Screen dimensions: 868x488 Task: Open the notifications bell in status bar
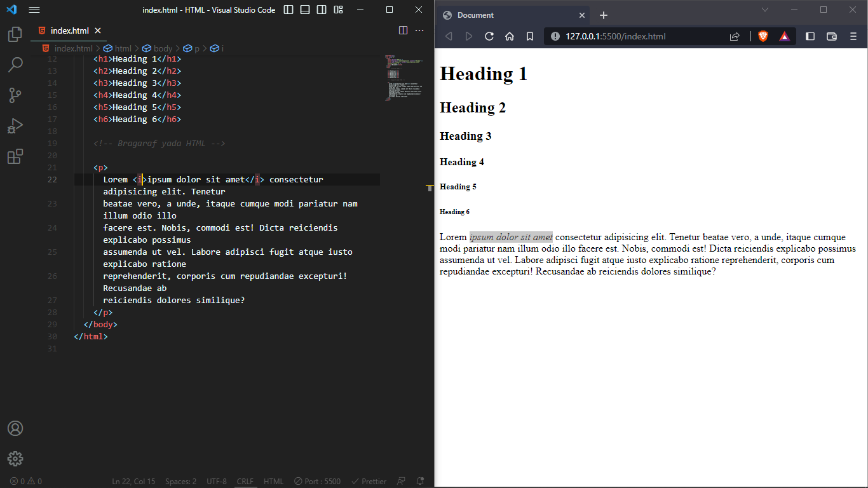click(420, 482)
